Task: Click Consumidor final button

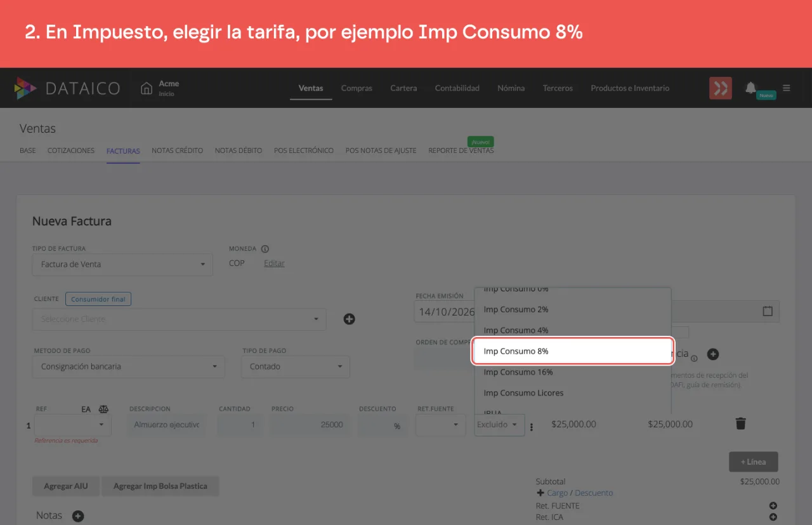Action: [98, 299]
